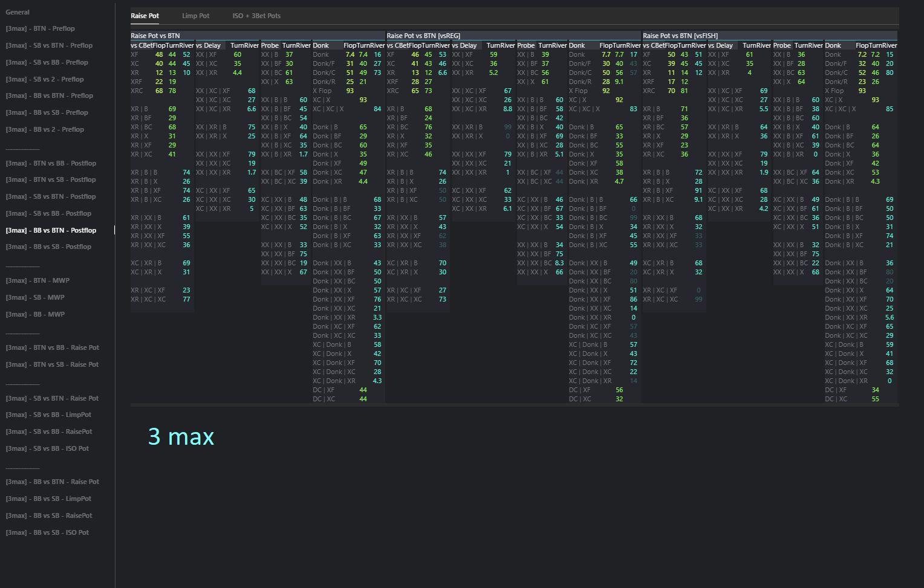924x588 pixels.
Task: Select [3max] - BTN - Preflop in the sidebar
Action: click(x=41, y=28)
